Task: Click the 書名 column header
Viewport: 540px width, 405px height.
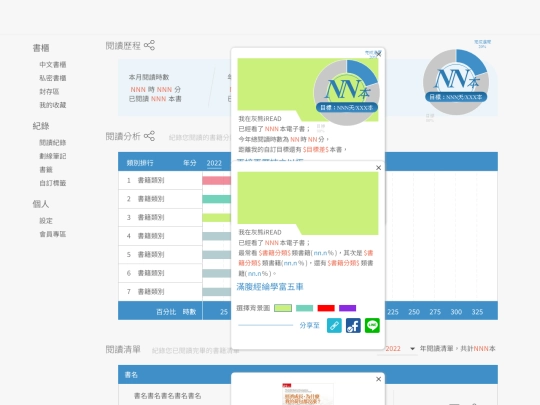Action: tap(131, 375)
